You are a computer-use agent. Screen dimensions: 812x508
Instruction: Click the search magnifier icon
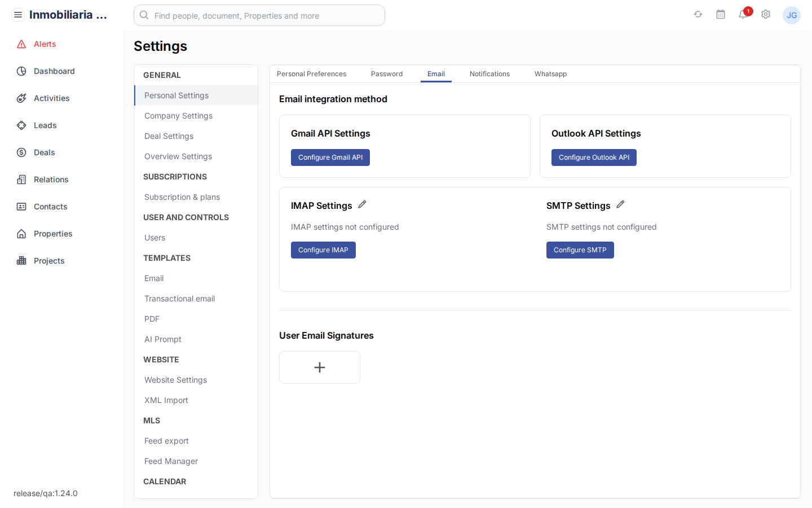coord(144,15)
